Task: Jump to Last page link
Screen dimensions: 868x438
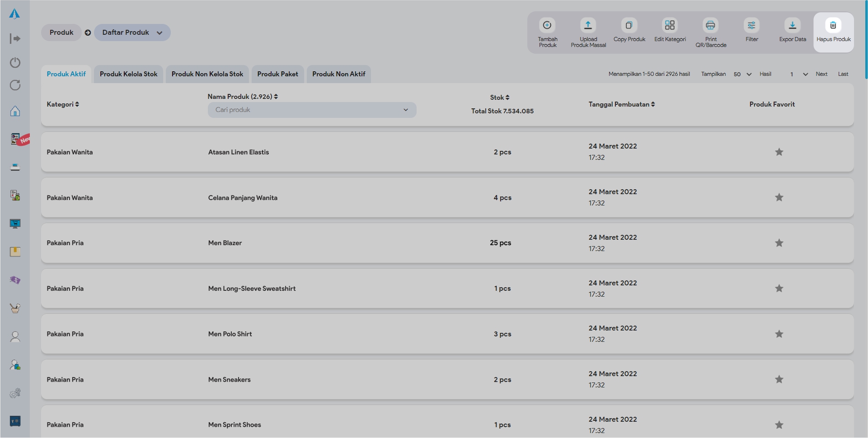Action: (843, 74)
